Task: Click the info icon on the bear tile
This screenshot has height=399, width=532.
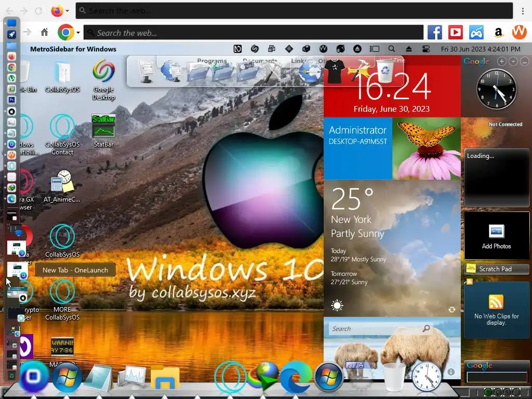Action: [451, 372]
